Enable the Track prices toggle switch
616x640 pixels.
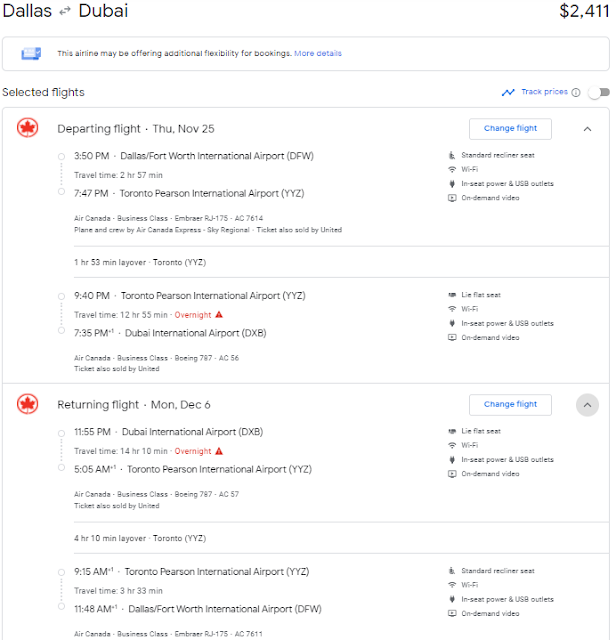coord(599,93)
